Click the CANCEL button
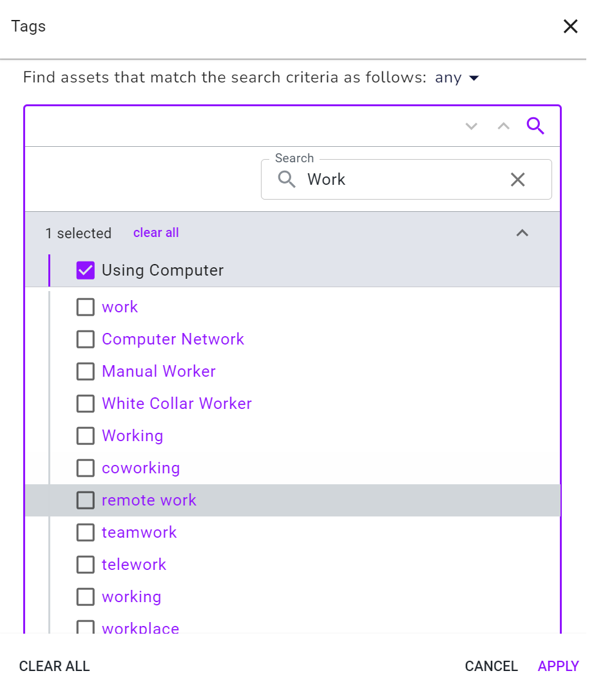 point(492,666)
